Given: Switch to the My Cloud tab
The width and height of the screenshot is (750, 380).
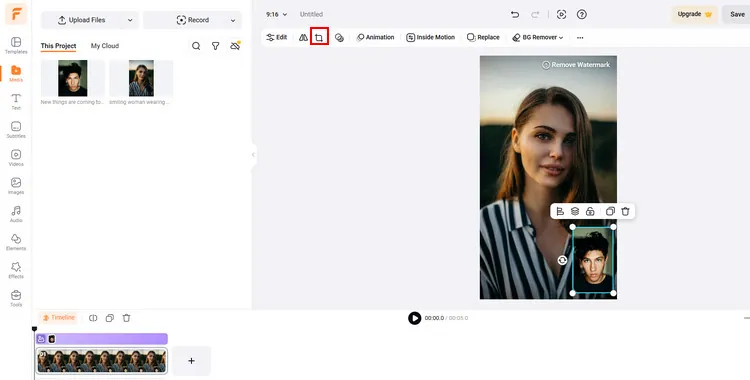Looking at the screenshot, I should coord(105,46).
